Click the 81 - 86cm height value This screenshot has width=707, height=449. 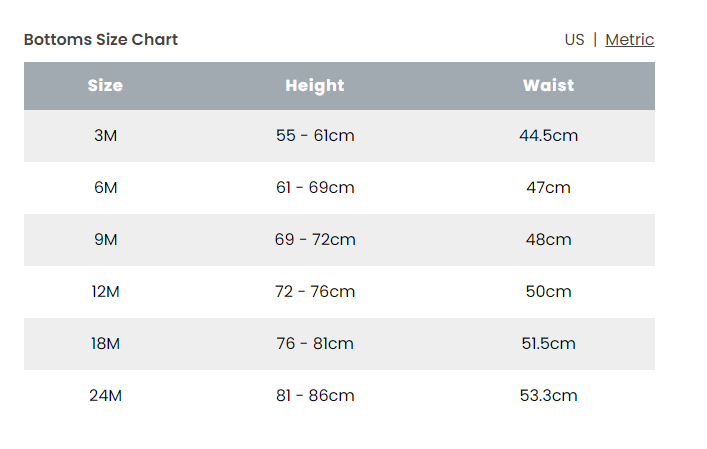click(315, 396)
